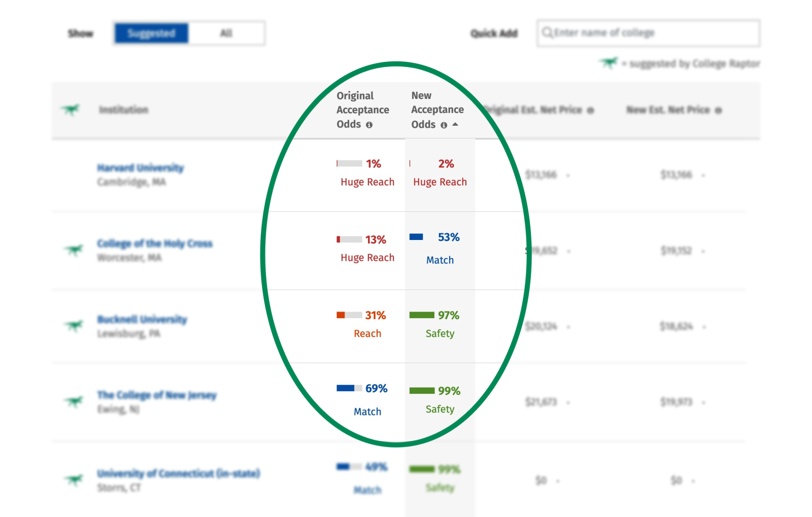Select Holy Cross's 53% new odds value
Viewport: 812px width, 517px height.
(449, 237)
